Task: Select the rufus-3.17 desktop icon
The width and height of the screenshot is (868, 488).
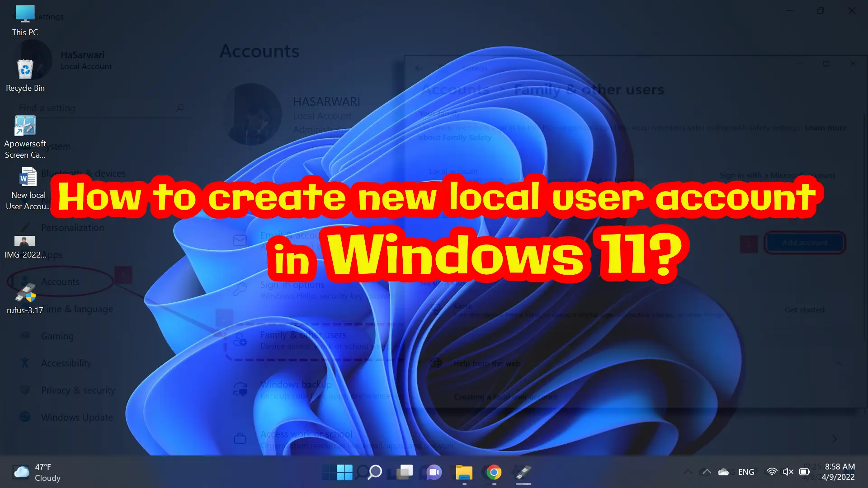Action: (x=25, y=299)
